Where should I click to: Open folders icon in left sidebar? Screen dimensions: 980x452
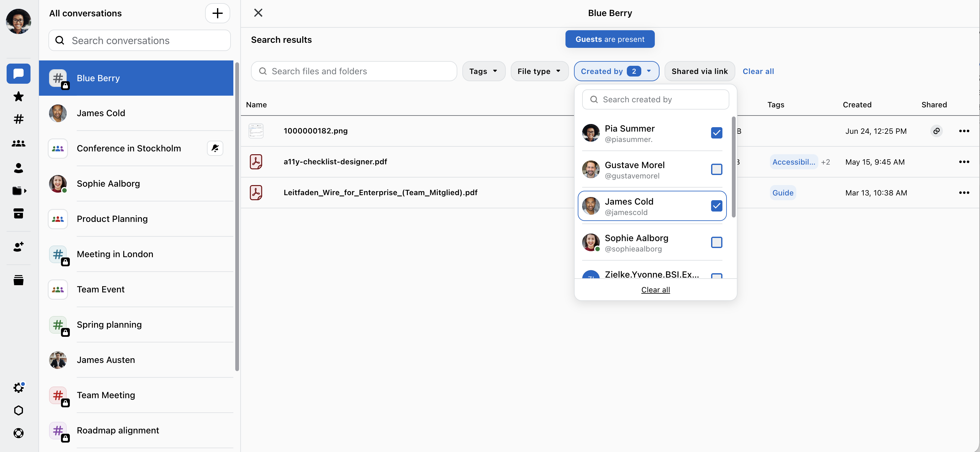(19, 190)
